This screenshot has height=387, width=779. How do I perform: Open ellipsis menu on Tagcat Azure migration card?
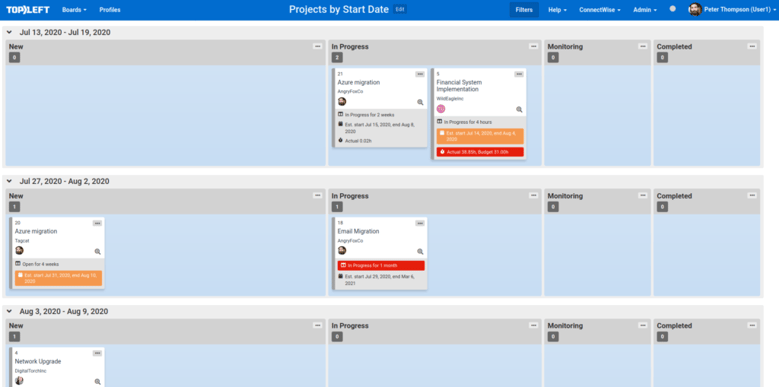point(97,223)
